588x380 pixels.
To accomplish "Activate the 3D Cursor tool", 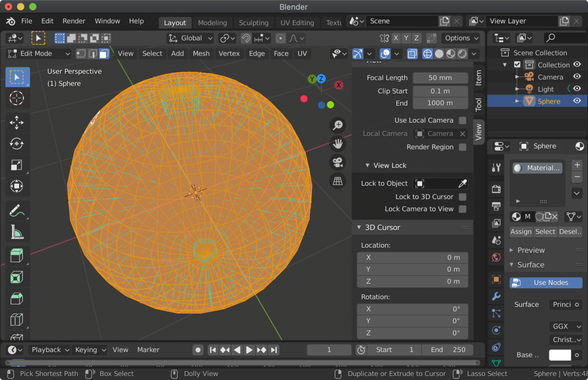I will coord(17,98).
